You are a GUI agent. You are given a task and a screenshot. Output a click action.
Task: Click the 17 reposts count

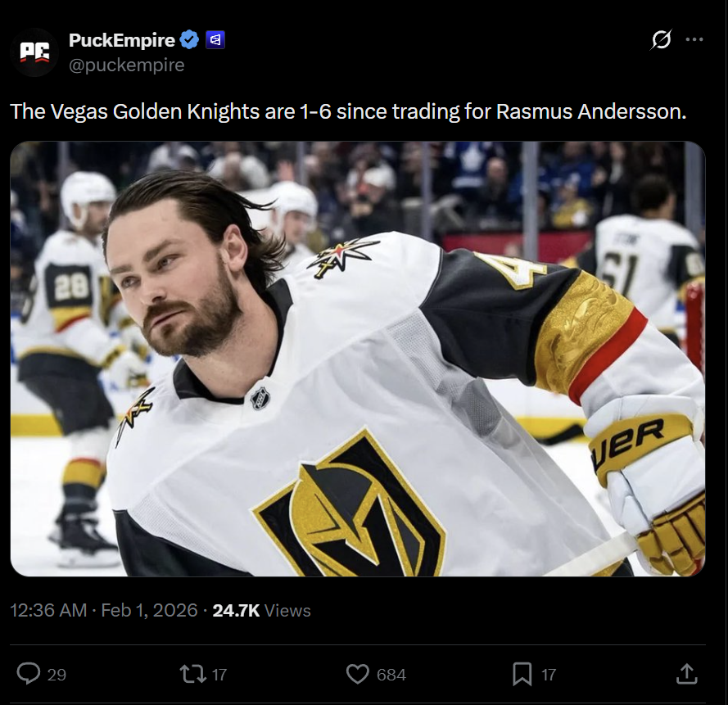coord(219,675)
